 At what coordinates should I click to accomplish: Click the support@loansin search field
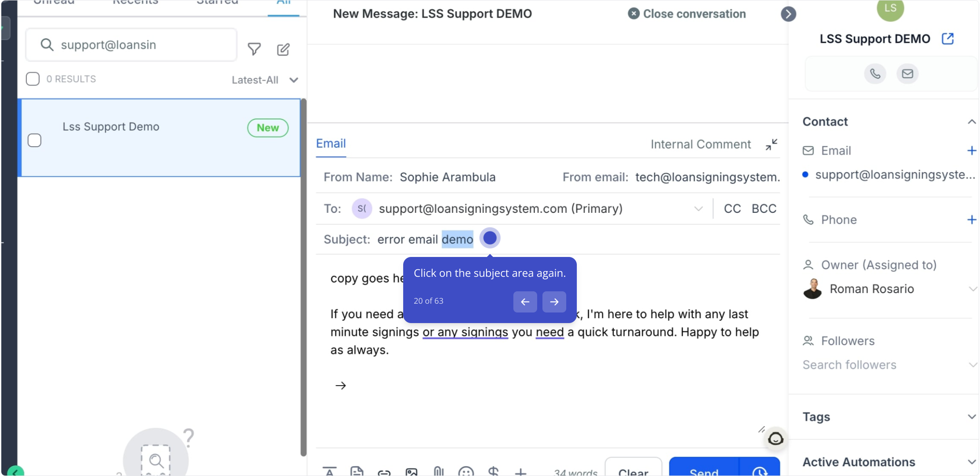coord(131,45)
